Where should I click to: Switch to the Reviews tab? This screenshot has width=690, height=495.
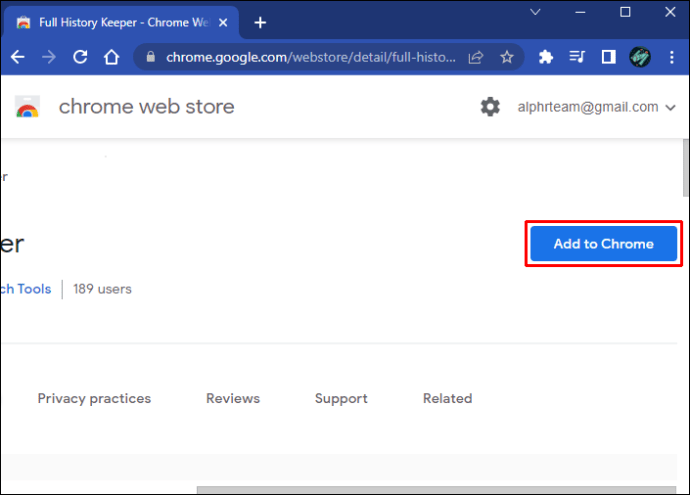click(x=233, y=399)
